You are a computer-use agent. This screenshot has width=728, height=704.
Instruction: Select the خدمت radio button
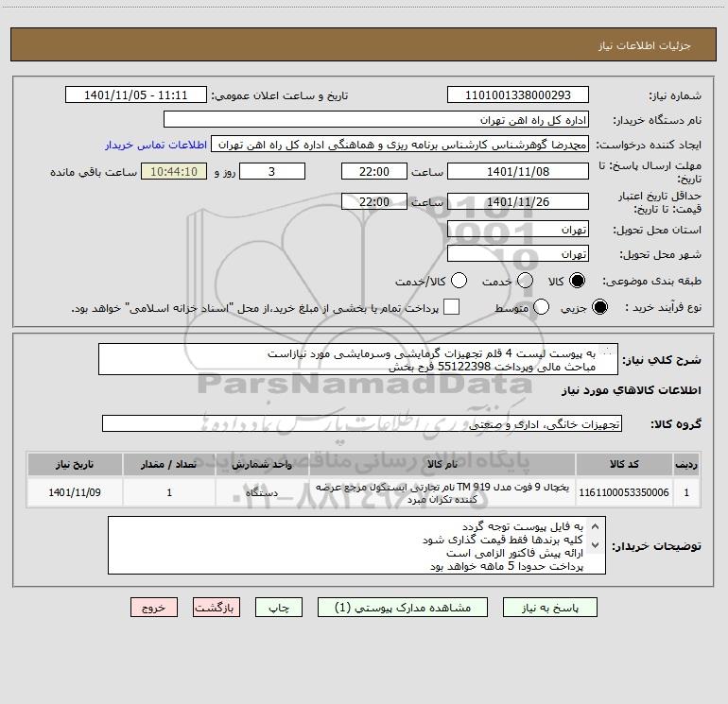(525, 281)
